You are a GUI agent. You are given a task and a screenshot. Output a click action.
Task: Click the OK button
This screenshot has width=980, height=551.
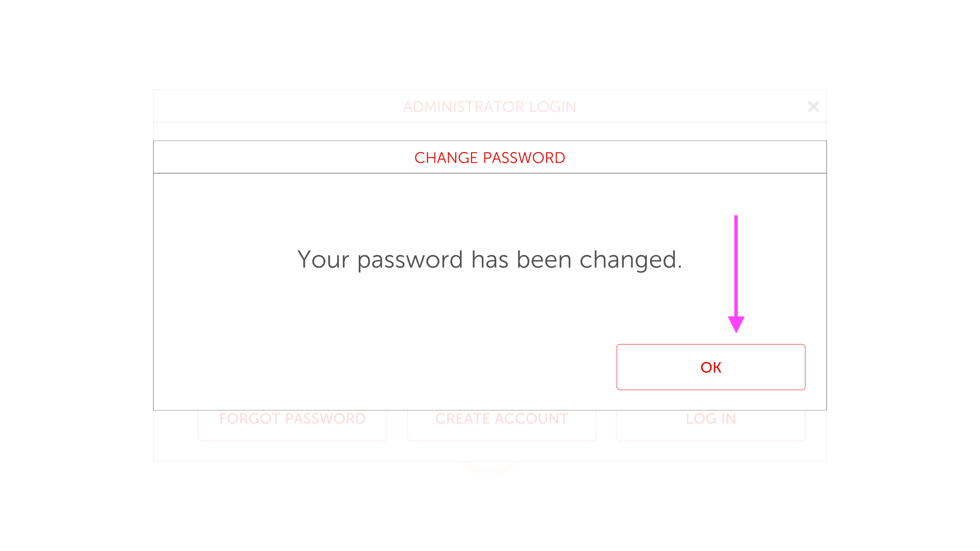click(710, 367)
